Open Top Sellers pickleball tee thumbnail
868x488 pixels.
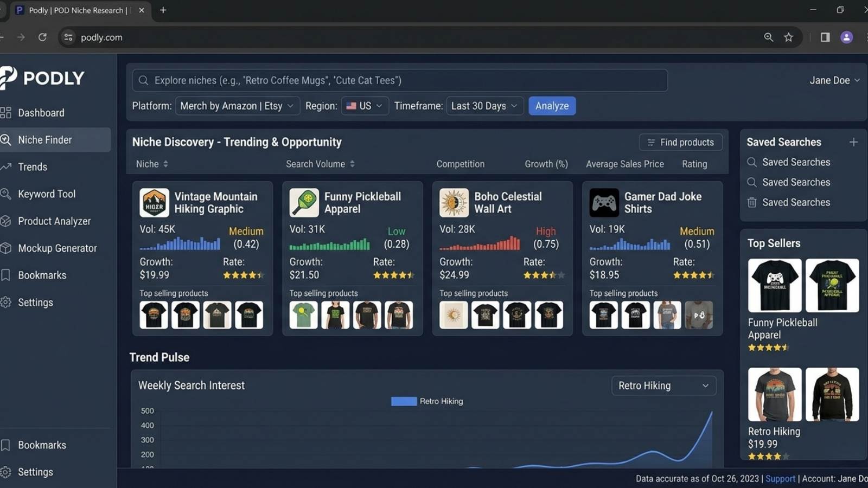click(x=832, y=285)
